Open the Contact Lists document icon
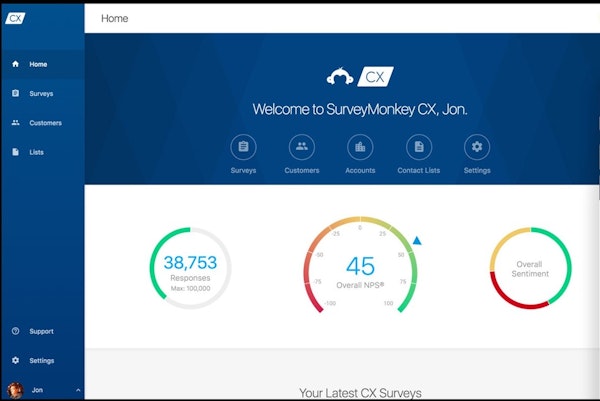The width and height of the screenshot is (600, 401). click(x=418, y=147)
